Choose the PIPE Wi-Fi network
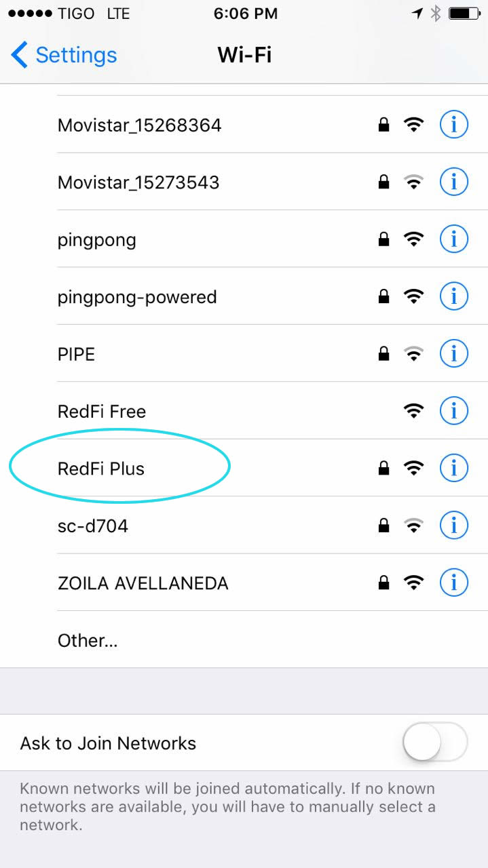Viewport: 488px width, 868px height. click(x=77, y=353)
